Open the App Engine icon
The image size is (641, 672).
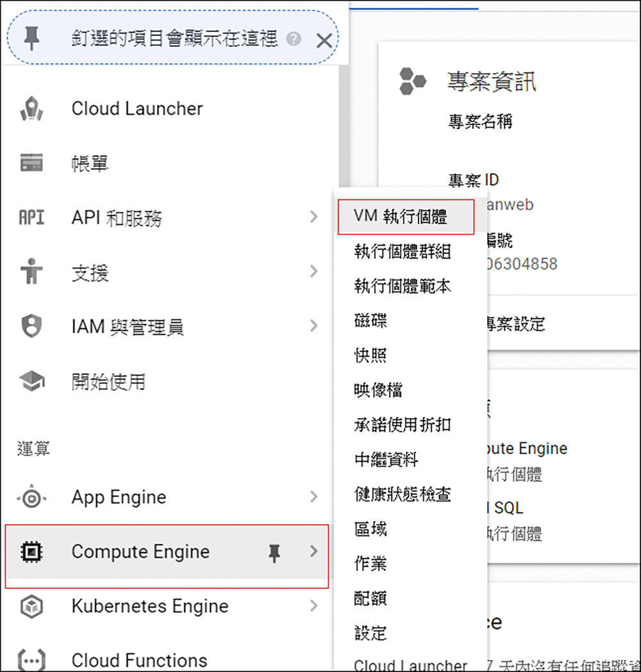[x=31, y=497]
